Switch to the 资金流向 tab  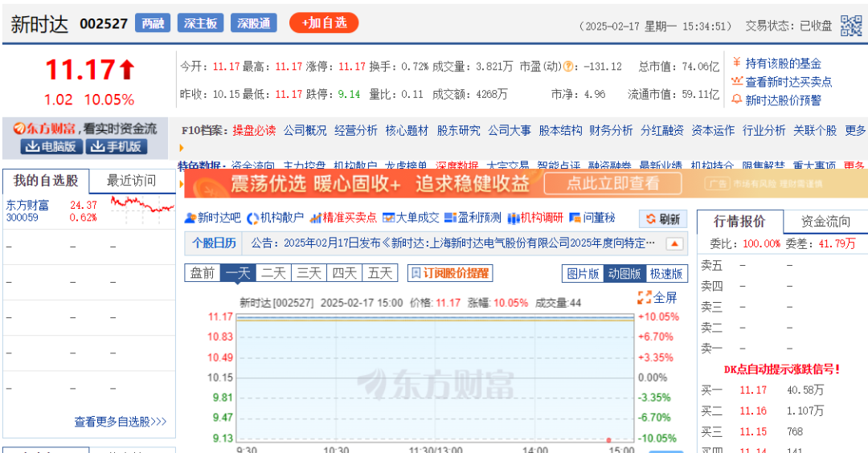click(x=826, y=222)
